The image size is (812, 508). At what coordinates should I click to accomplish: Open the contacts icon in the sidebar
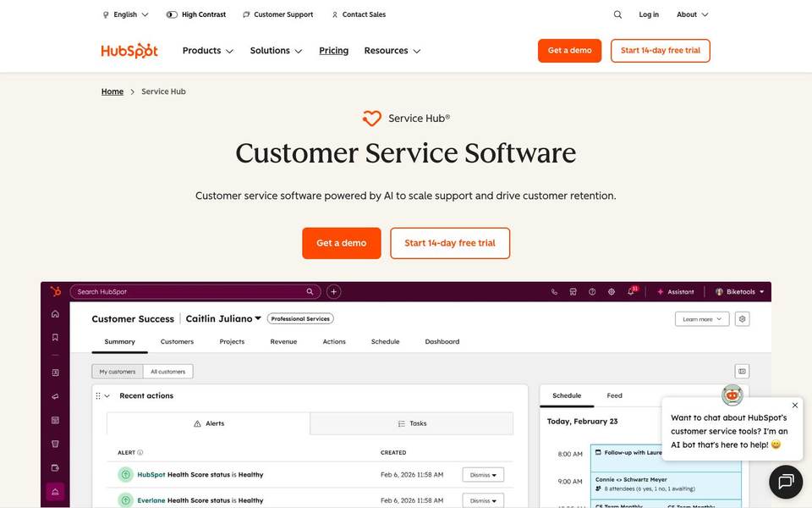55,373
